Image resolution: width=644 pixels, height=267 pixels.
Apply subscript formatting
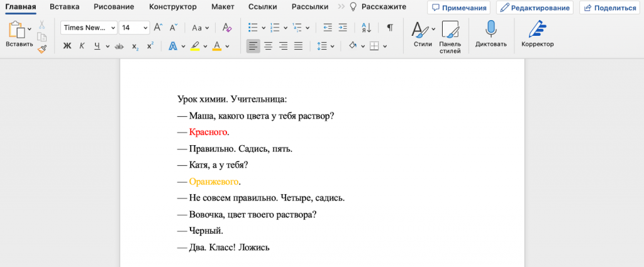tap(135, 46)
